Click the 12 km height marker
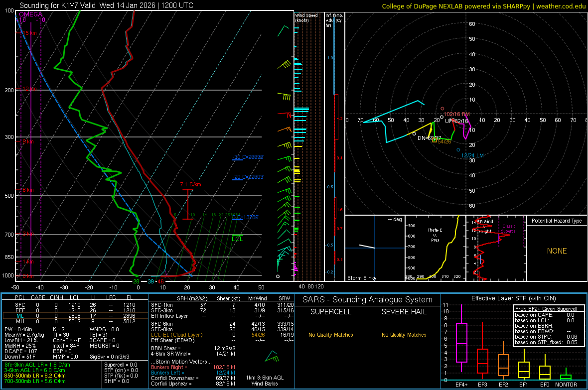Image resolution: width=588 pixels, height=390 pixels. click(x=29, y=89)
